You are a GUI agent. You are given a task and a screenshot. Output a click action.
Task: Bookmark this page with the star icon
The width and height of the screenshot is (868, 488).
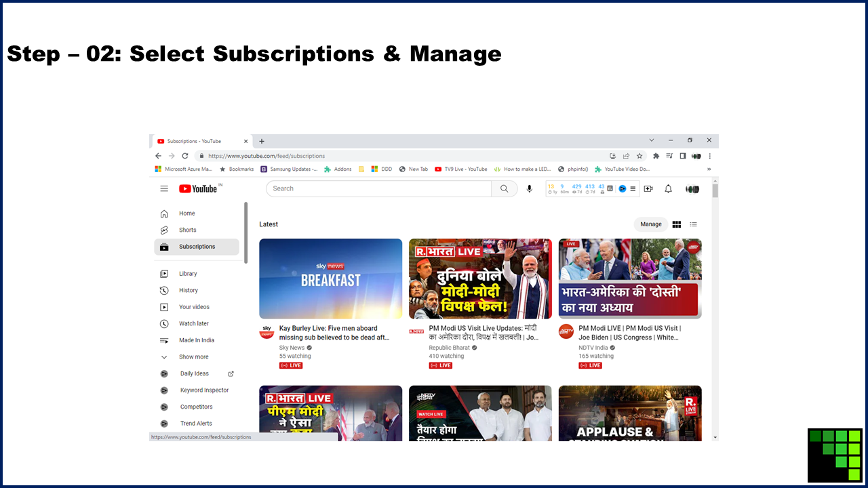pos(639,156)
